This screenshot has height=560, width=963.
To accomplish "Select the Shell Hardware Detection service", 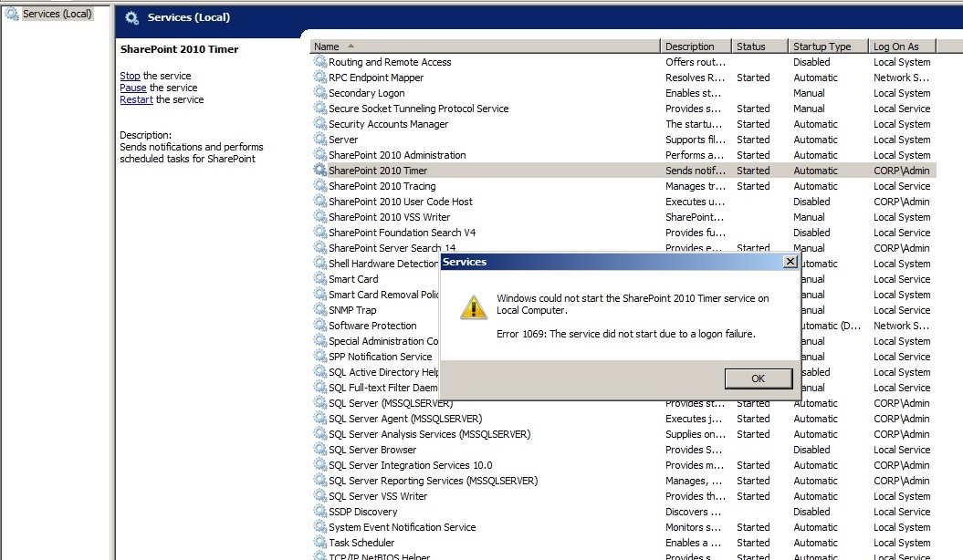I will click(383, 264).
